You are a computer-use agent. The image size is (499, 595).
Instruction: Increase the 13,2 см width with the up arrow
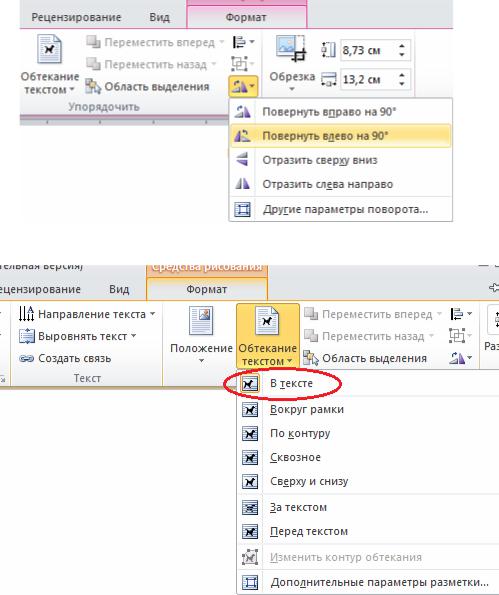pyautogui.click(x=402, y=75)
